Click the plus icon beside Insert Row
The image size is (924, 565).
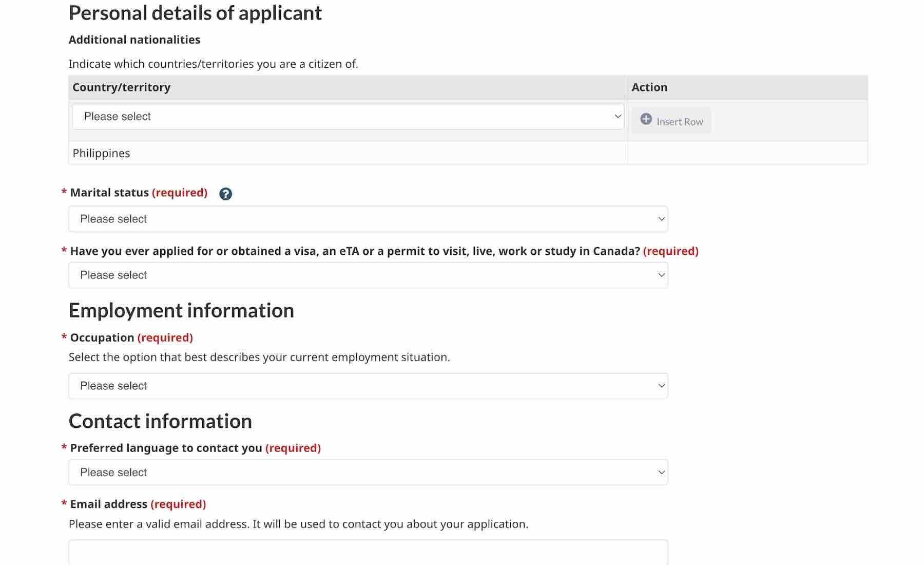(646, 119)
